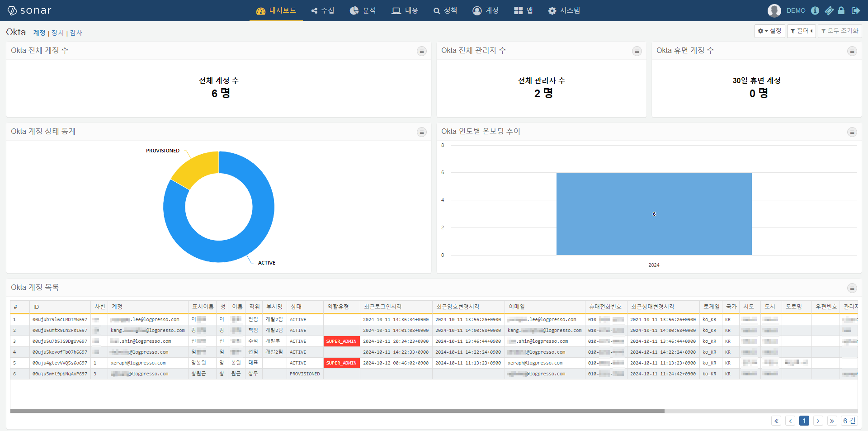This screenshot has width=868, height=431.
Task: Go to last page of list
Action: pyautogui.click(x=832, y=421)
